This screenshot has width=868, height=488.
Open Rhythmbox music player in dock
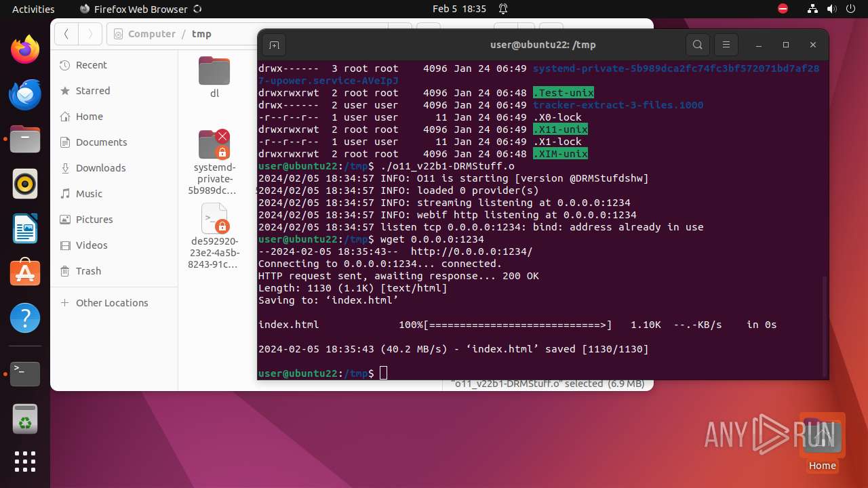(25, 184)
